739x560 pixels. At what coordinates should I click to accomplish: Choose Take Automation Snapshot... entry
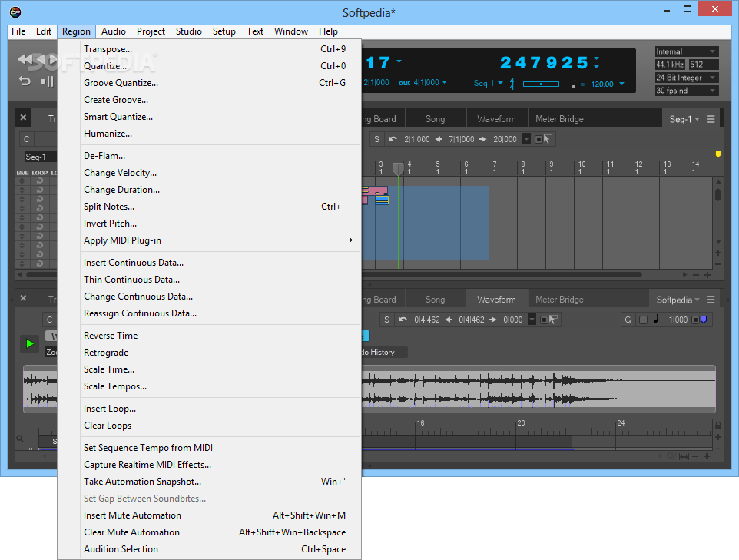(x=209, y=482)
